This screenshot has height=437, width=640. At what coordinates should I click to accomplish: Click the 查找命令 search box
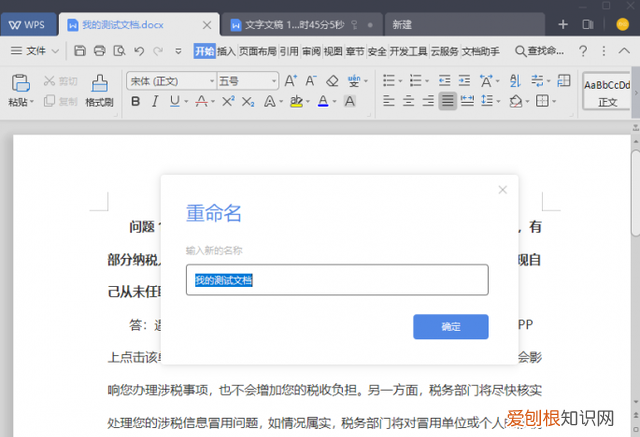point(539,51)
